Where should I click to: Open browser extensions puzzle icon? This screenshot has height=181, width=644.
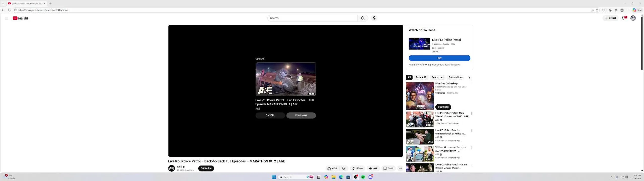tap(603, 10)
